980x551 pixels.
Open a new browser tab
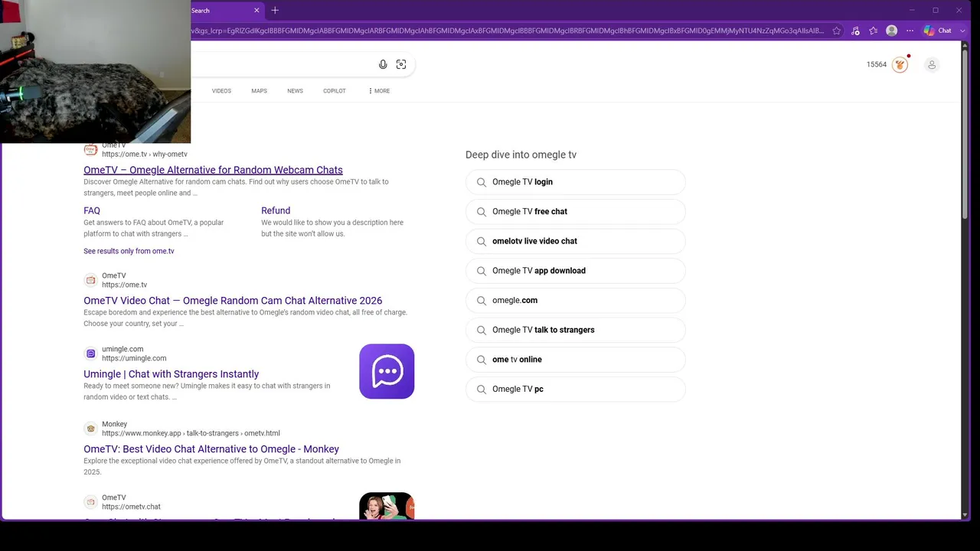[x=275, y=11]
